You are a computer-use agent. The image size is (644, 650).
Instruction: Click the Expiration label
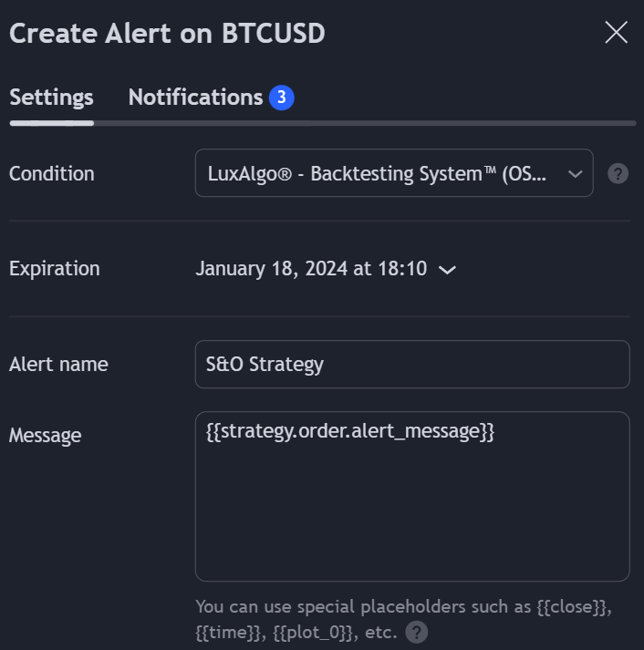(x=55, y=269)
